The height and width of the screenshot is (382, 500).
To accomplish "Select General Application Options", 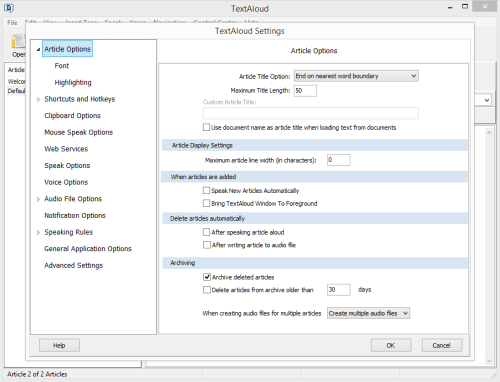I will (88, 249).
